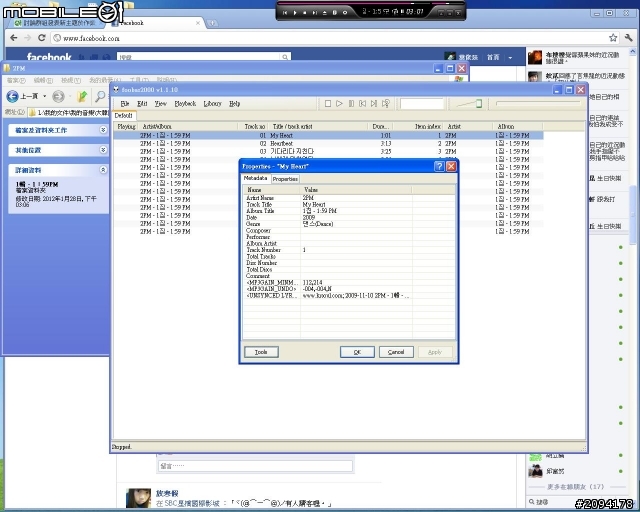The width and height of the screenshot is (640, 512).
Task: Click the Name column header in dialog
Action: [x=272, y=190]
